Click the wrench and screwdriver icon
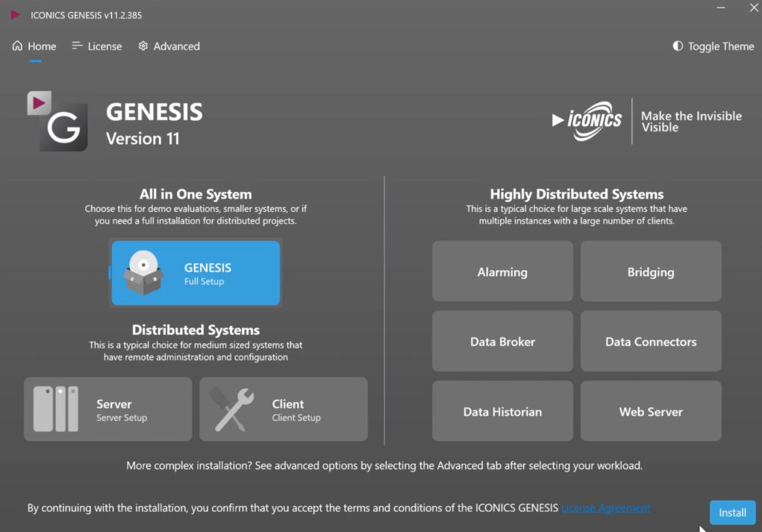762x532 pixels. 233,409
